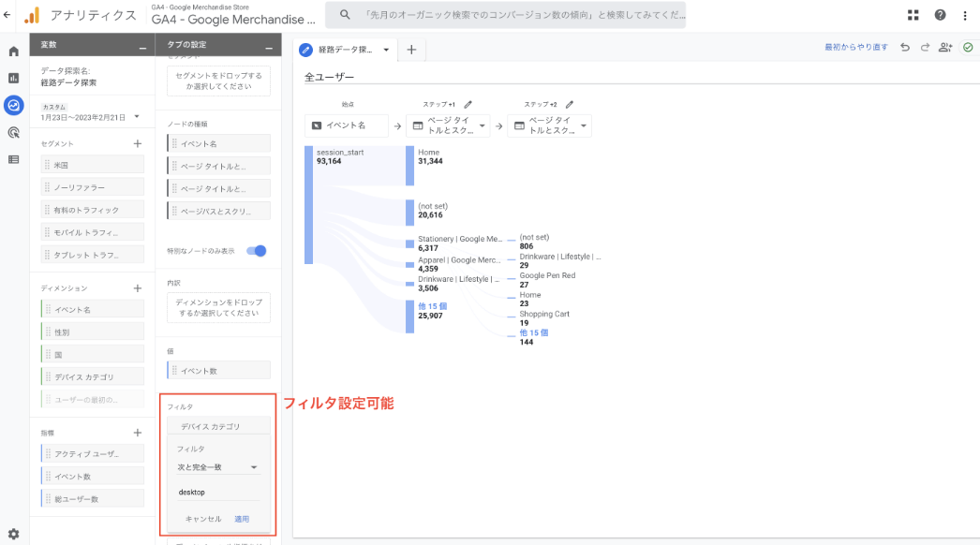This screenshot has width=980, height=545.
Task: Select the タブレット トラフィック segment chip
Action: pos(93,255)
